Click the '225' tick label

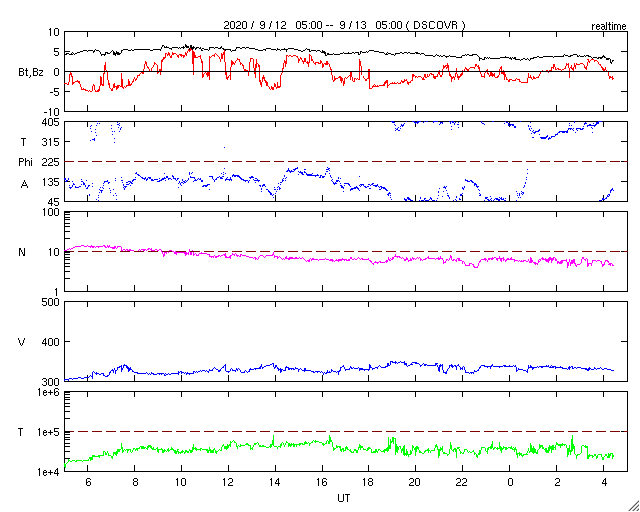tap(51, 162)
